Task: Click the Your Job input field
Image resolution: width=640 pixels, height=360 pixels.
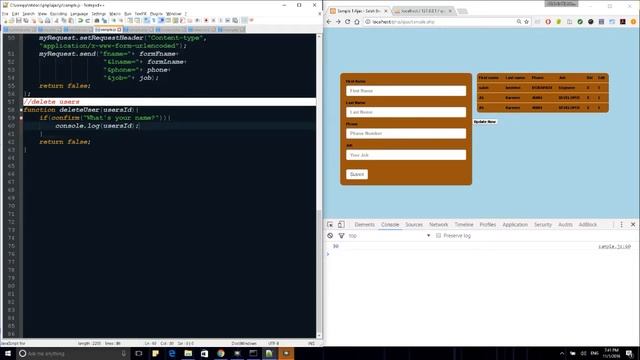Action: click(x=406, y=155)
